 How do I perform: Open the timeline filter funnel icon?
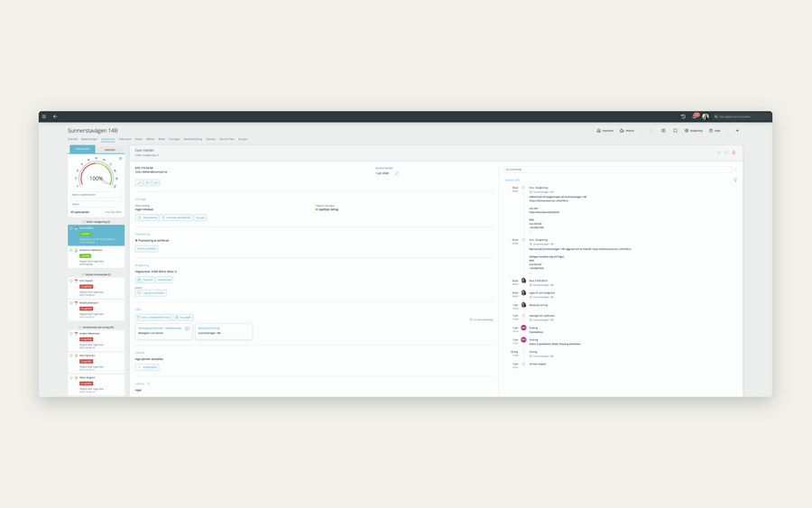[735, 180]
